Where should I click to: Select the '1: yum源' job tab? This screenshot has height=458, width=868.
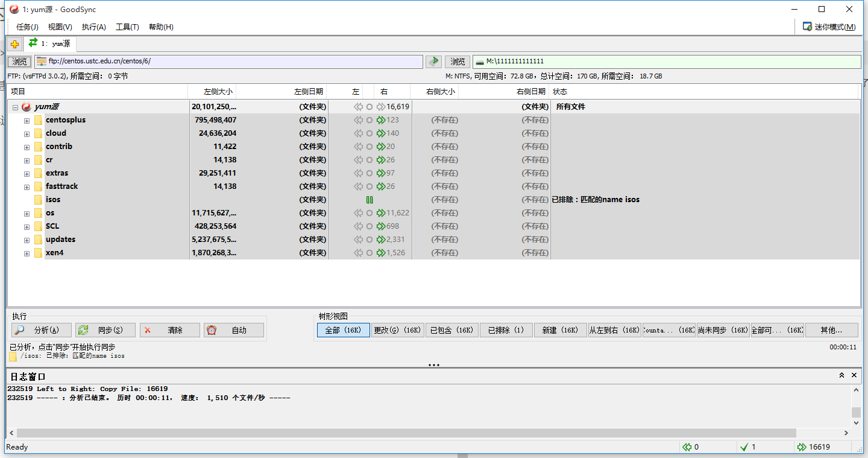pos(49,43)
